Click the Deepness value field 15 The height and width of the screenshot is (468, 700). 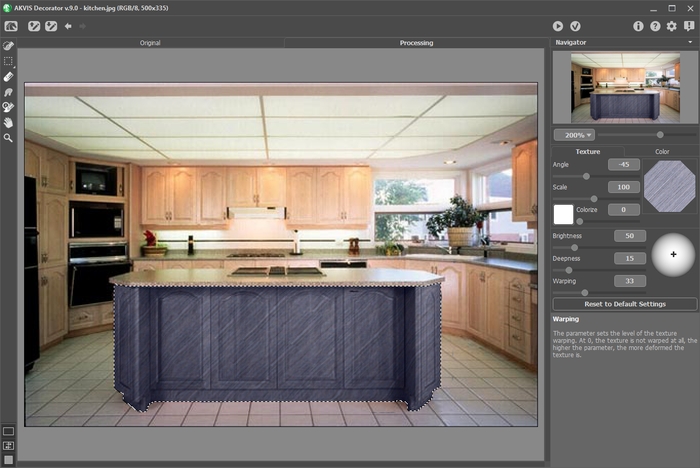tap(629, 258)
